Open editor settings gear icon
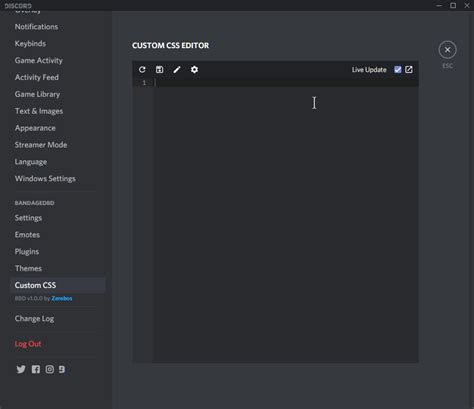 click(x=194, y=69)
